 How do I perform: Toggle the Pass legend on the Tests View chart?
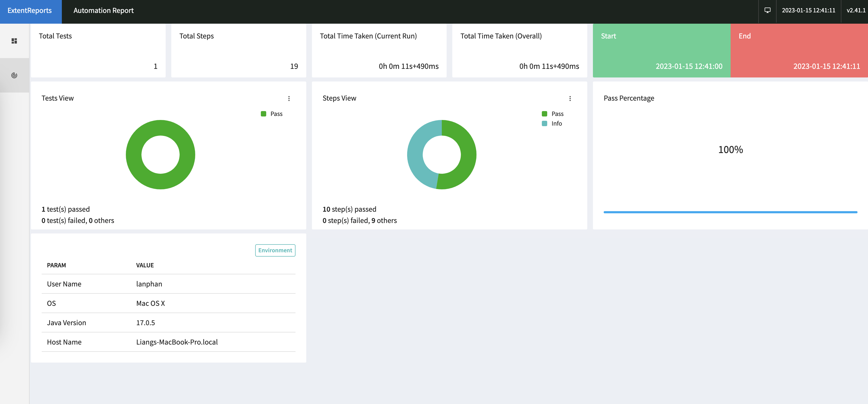[272, 114]
